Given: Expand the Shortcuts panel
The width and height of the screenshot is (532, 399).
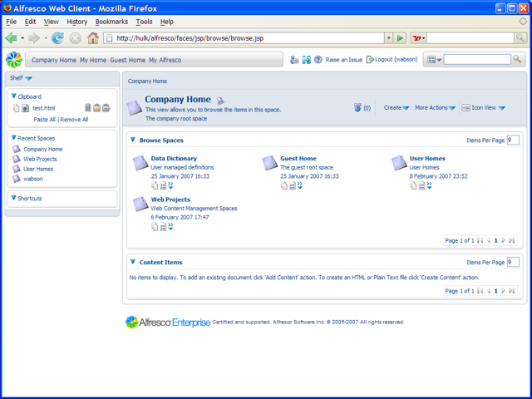Looking at the screenshot, I should click(x=13, y=198).
